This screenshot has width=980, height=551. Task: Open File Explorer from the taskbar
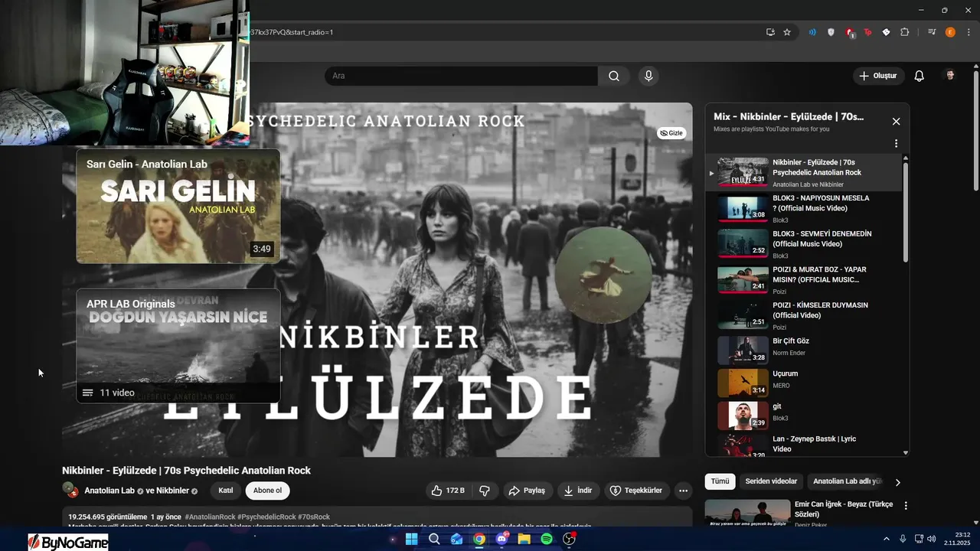tap(524, 539)
